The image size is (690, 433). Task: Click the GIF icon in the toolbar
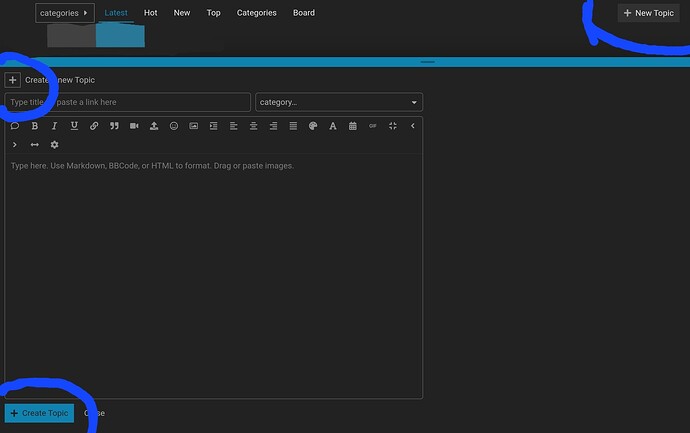click(x=373, y=126)
